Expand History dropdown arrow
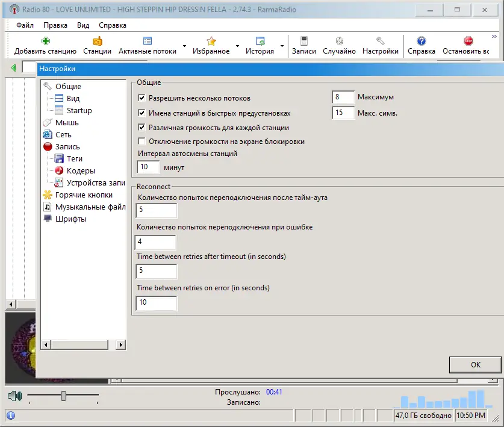Screen dimensions: 504x427 (282, 46)
